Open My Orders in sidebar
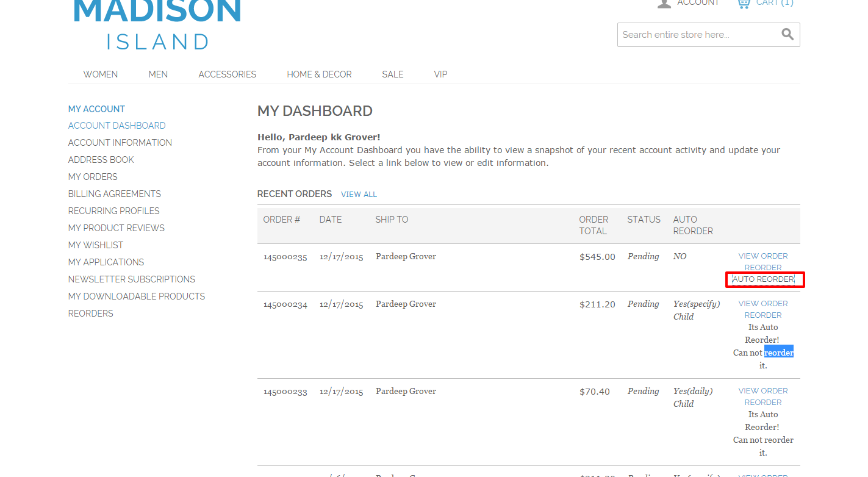 93,177
